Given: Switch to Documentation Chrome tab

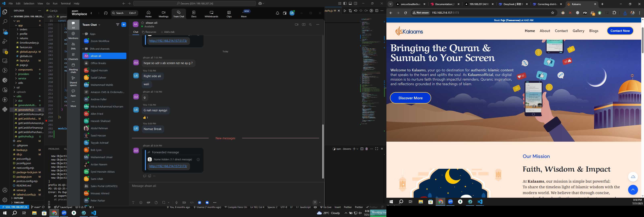Looking at the screenshot, I should (445, 4).
